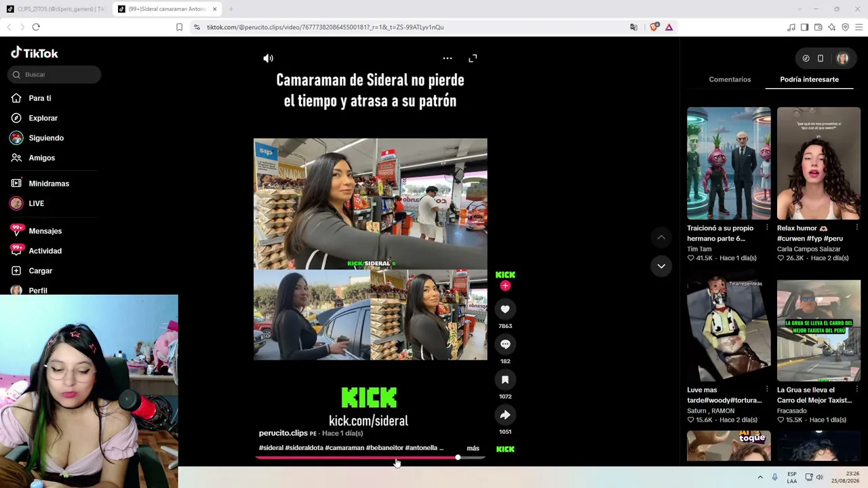This screenshot has width=868, height=488.
Task: Toggle the browser sidebar panel
Action: click(x=804, y=27)
